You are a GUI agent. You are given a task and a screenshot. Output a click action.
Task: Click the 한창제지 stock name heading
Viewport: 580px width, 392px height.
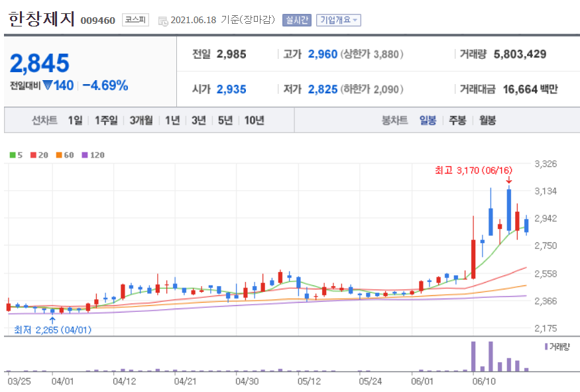[x=42, y=19]
